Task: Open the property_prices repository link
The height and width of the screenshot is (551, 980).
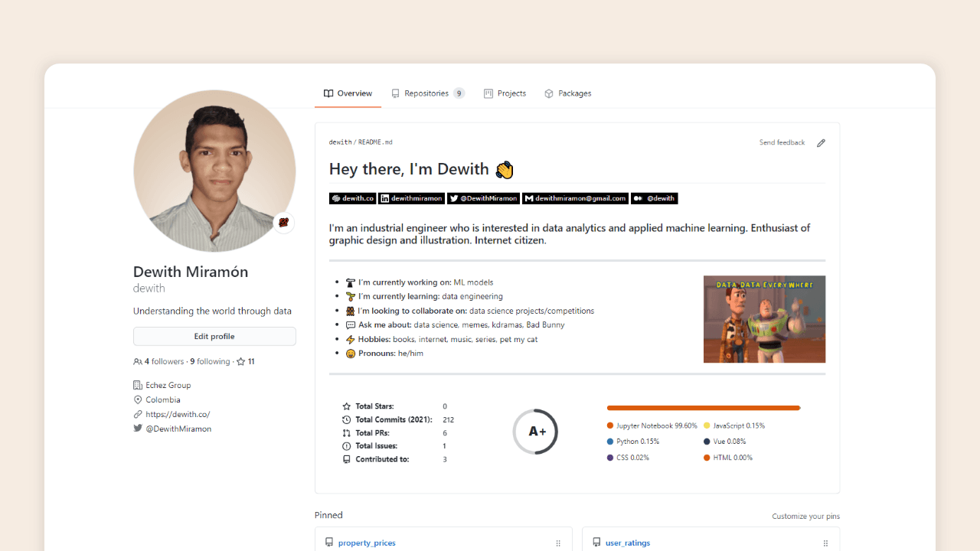Action: 367,543
